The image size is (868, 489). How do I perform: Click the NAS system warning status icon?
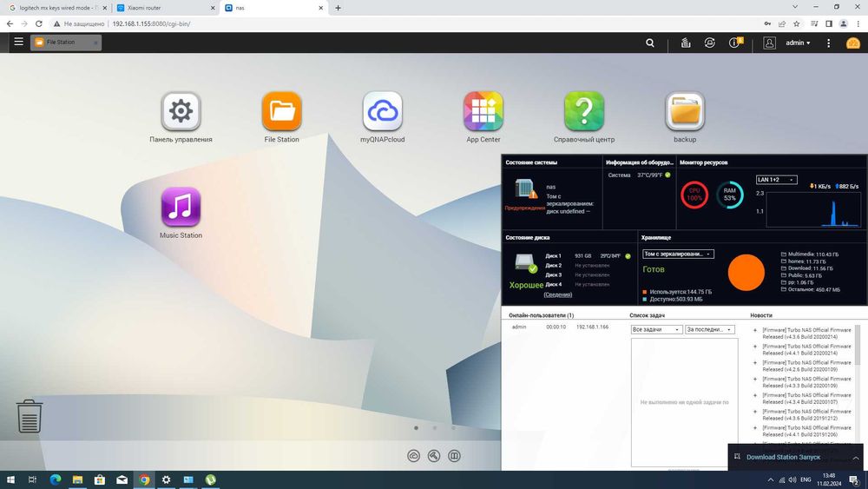pyautogui.click(x=525, y=189)
